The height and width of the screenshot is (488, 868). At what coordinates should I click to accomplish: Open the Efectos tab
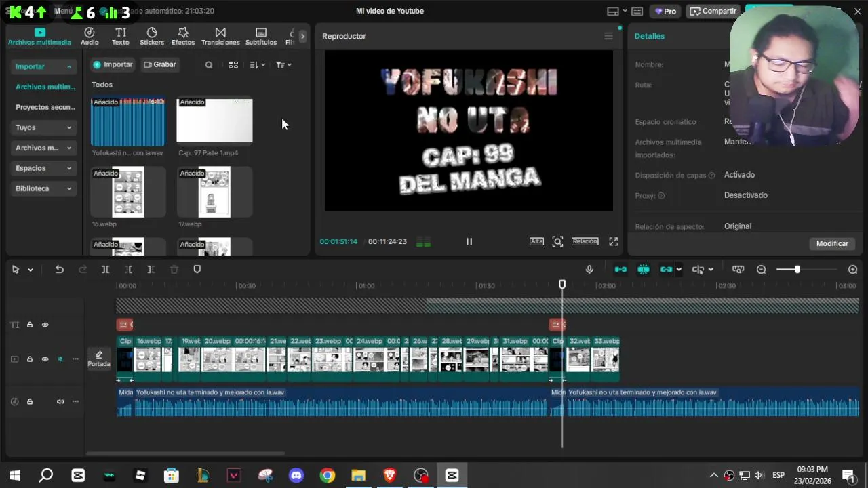pos(183,37)
